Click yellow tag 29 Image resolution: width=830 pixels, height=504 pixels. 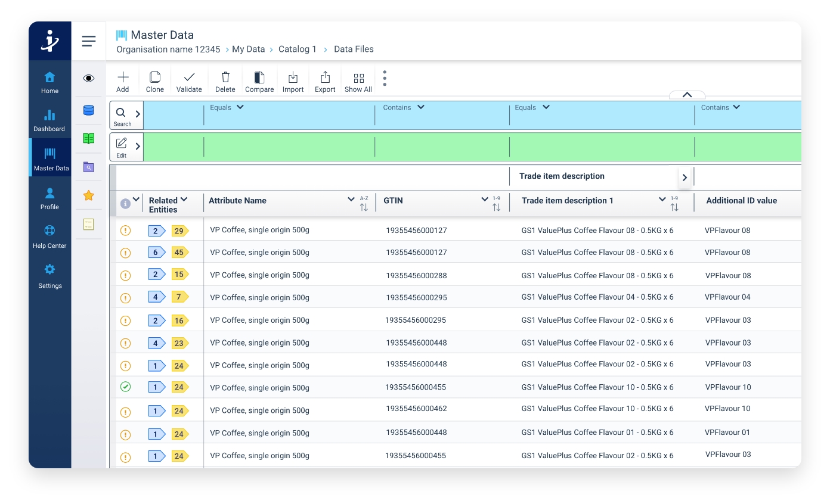179,231
